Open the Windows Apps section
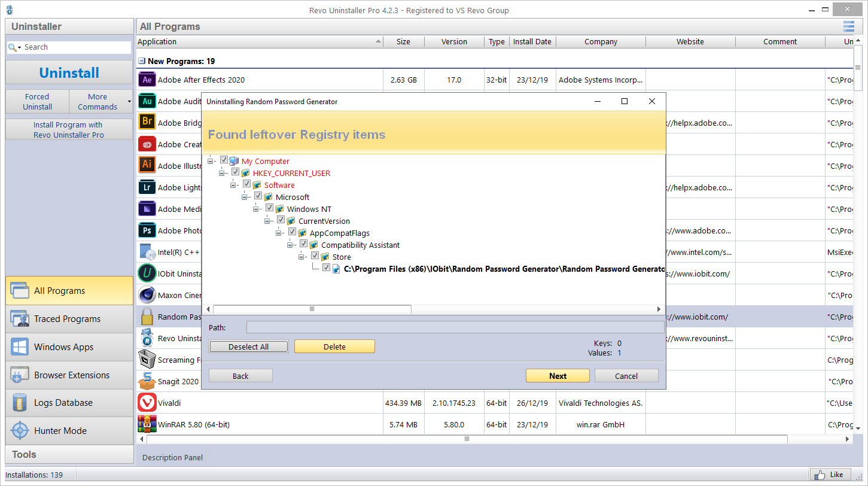This screenshot has height=486, width=868. coord(69,347)
